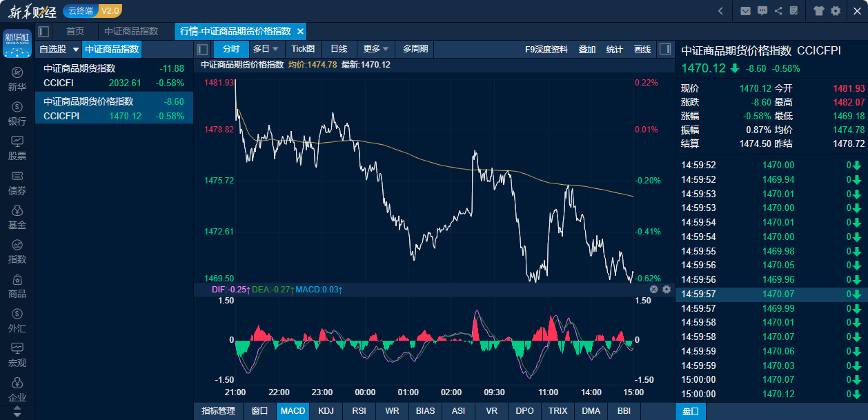Expand the 自选股 dropdown

click(75, 50)
